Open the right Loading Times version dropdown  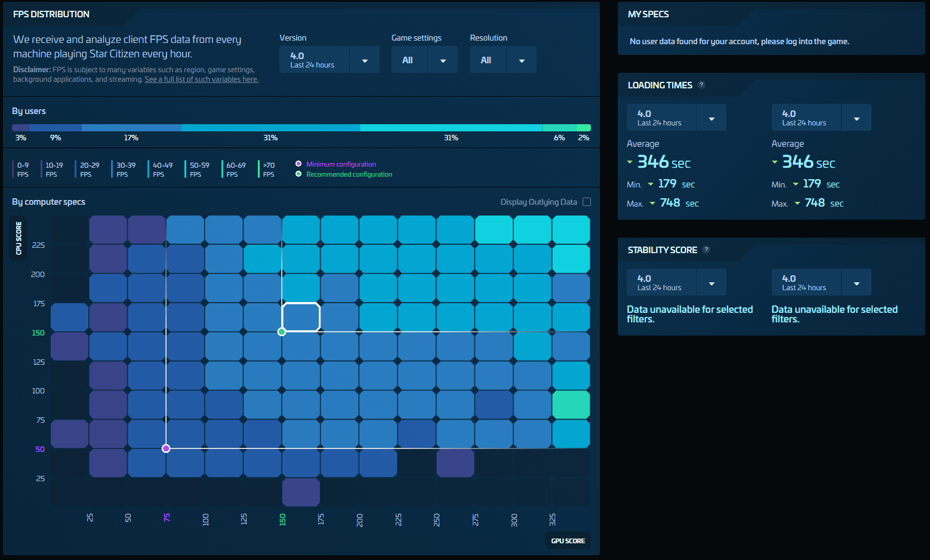tap(857, 118)
